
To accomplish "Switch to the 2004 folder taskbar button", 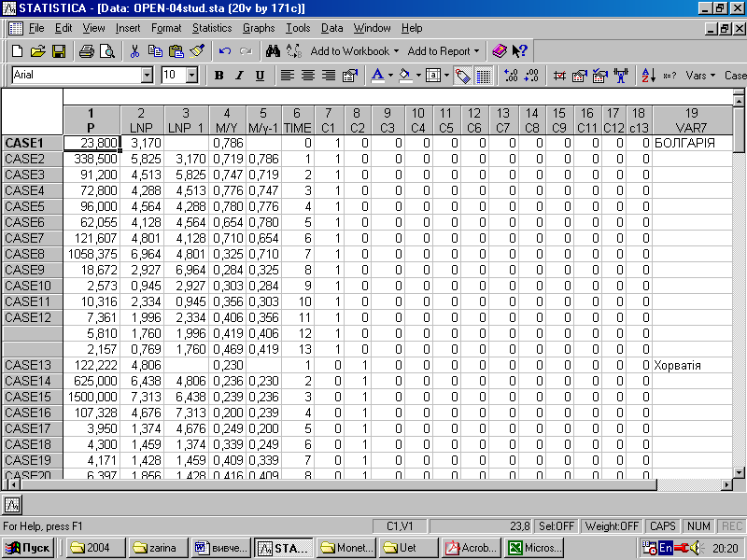I will click(96, 548).
